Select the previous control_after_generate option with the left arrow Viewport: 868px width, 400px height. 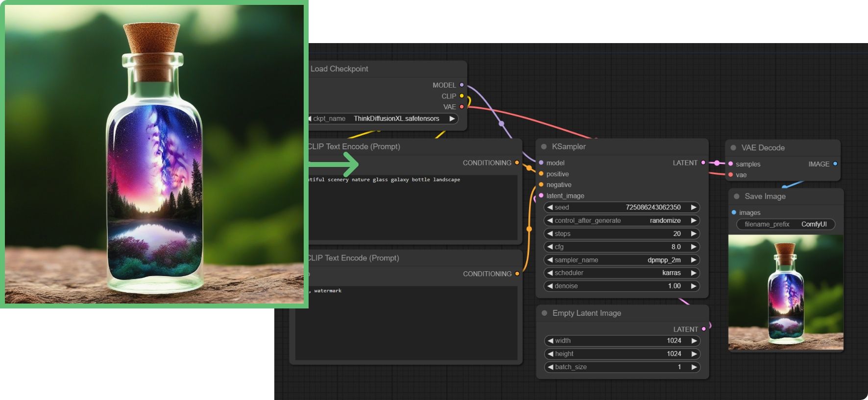pyautogui.click(x=550, y=221)
